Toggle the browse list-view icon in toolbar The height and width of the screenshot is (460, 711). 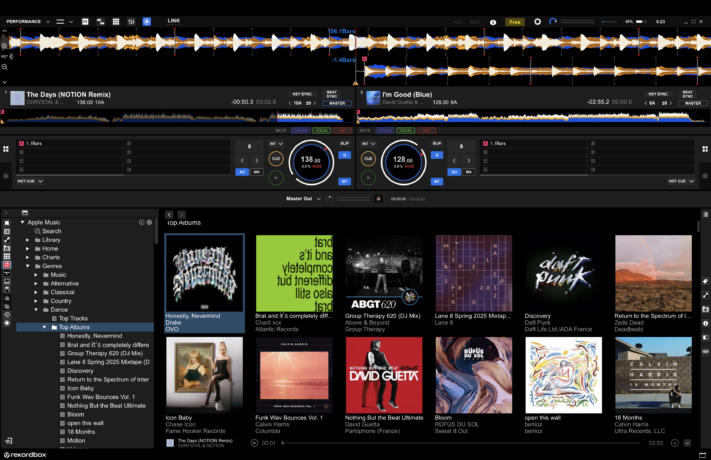pos(116,21)
